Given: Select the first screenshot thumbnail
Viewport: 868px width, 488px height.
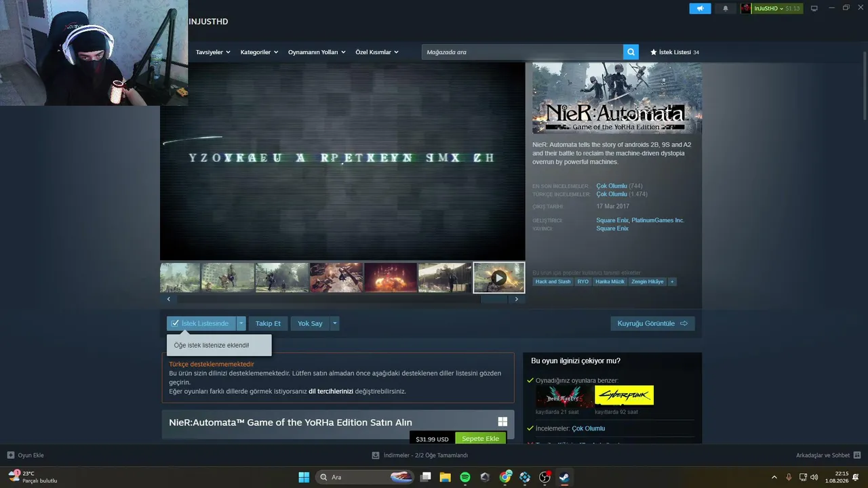Looking at the screenshot, I should [x=180, y=277].
